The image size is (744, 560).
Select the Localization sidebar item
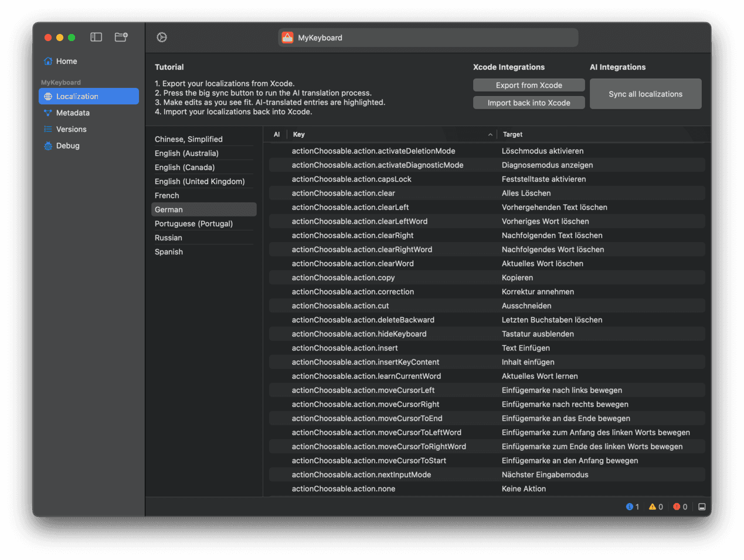[89, 96]
